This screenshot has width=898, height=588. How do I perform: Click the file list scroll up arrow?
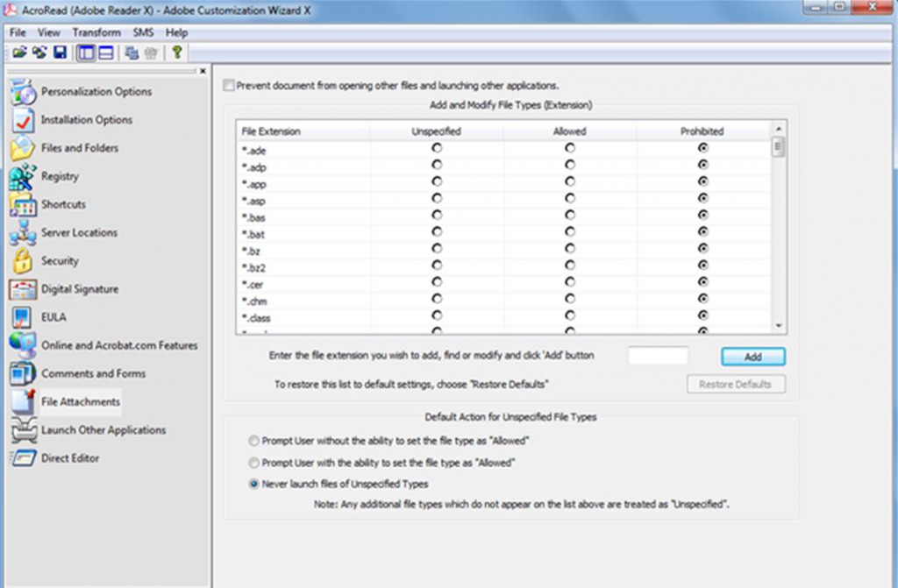click(x=779, y=128)
